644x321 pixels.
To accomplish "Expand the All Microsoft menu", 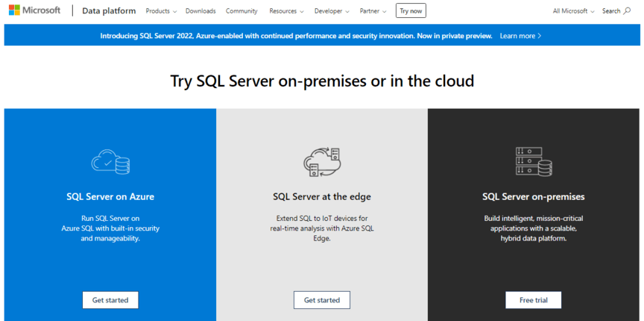I will [x=573, y=11].
